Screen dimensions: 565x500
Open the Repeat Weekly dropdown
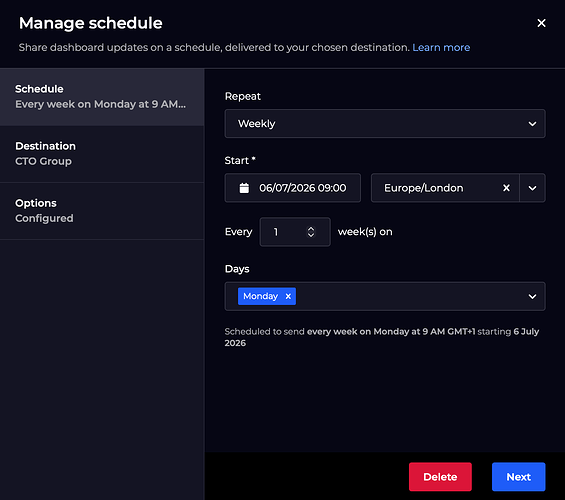[x=385, y=124]
